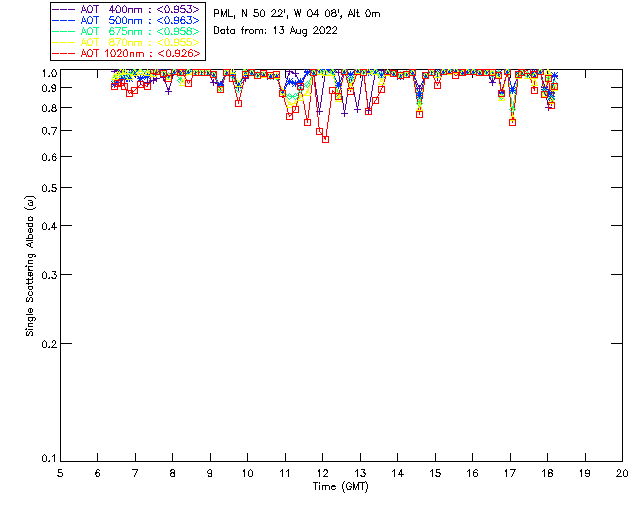Click x-axis tick label 20
The width and height of the screenshot is (640, 512).
tap(622, 473)
